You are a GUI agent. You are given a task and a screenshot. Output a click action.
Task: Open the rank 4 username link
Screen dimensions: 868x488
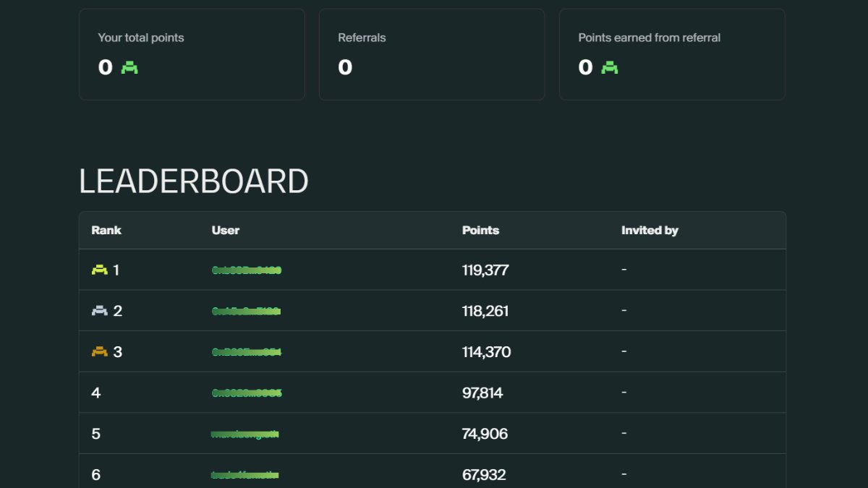246,393
